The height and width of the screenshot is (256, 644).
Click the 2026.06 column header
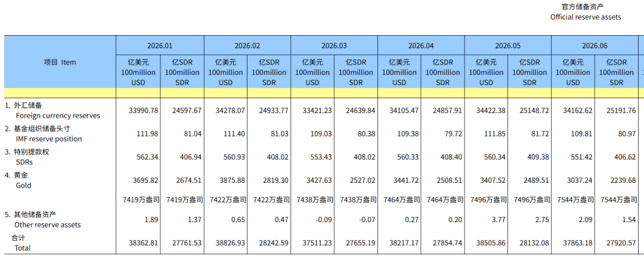pos(595,45)
